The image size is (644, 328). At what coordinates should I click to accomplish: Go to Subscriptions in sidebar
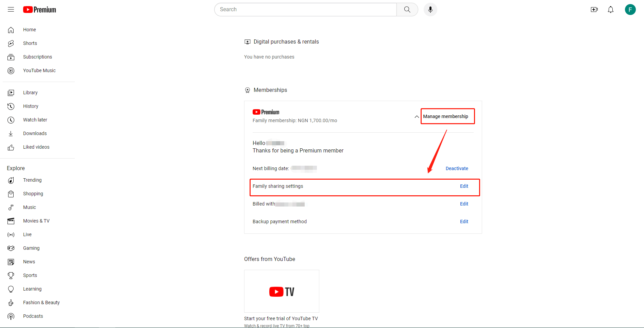click(37, 57)
